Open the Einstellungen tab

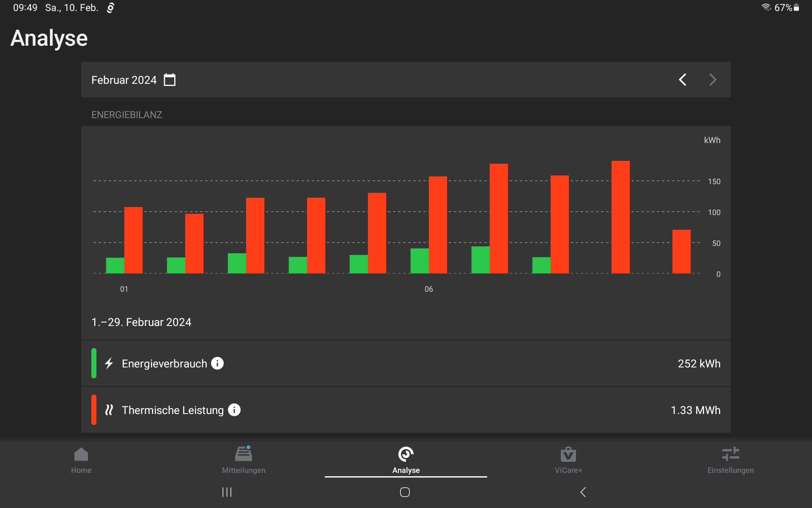coord(731,461)
